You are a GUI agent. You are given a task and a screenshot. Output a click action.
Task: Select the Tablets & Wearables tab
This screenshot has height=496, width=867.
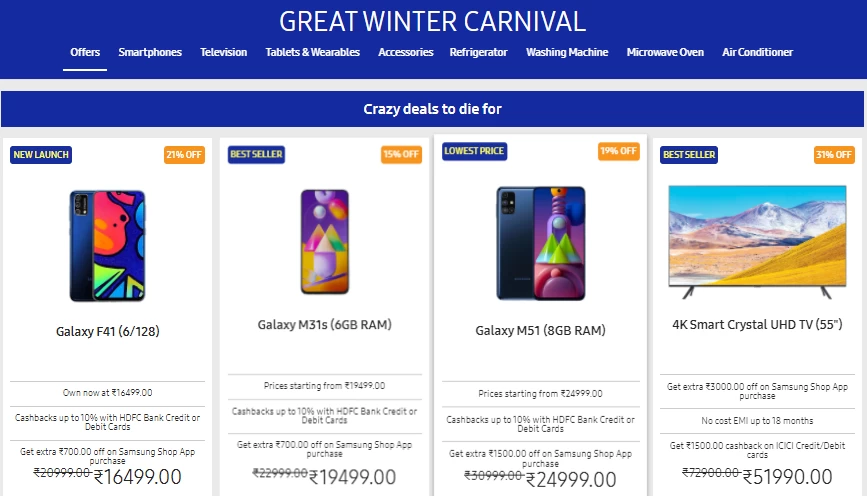click(x=312, y=52)
